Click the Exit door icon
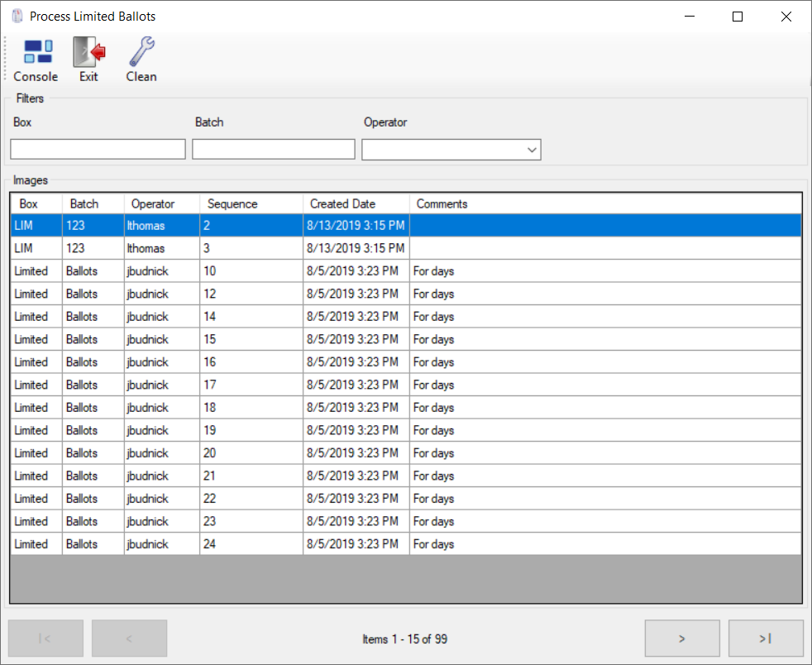The image size is (812, 665). (x=89, y=60)
